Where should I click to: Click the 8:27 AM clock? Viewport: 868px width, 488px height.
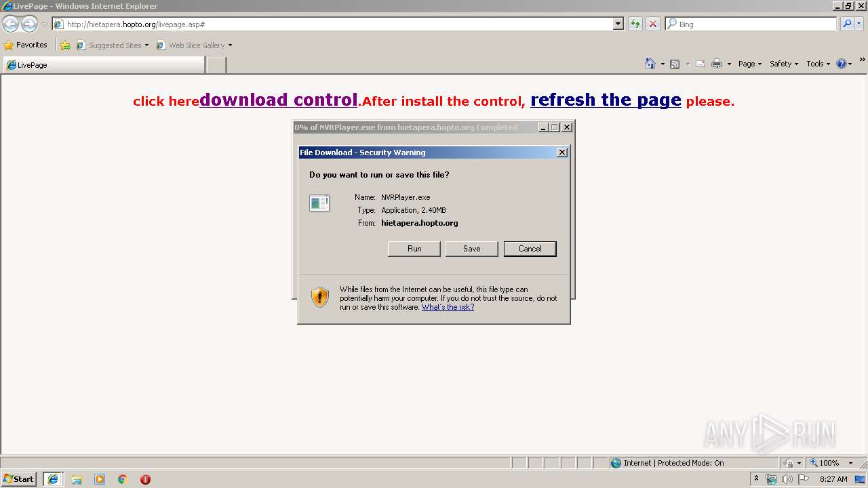(833, 479)
